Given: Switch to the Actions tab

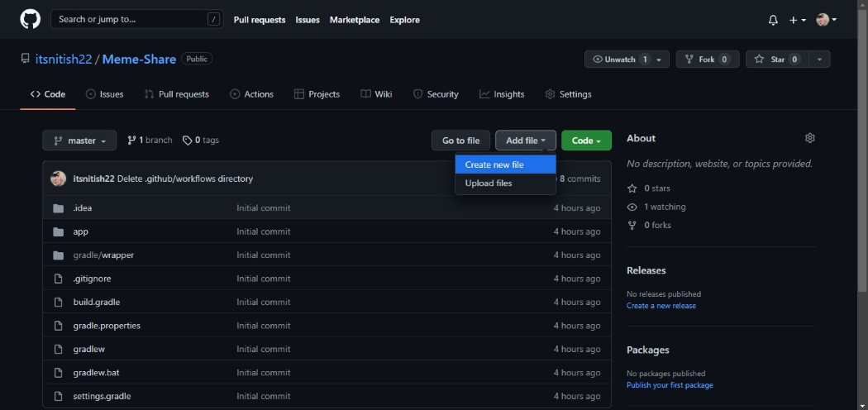Looking at the screenshot, I should [x=252, y=94].
